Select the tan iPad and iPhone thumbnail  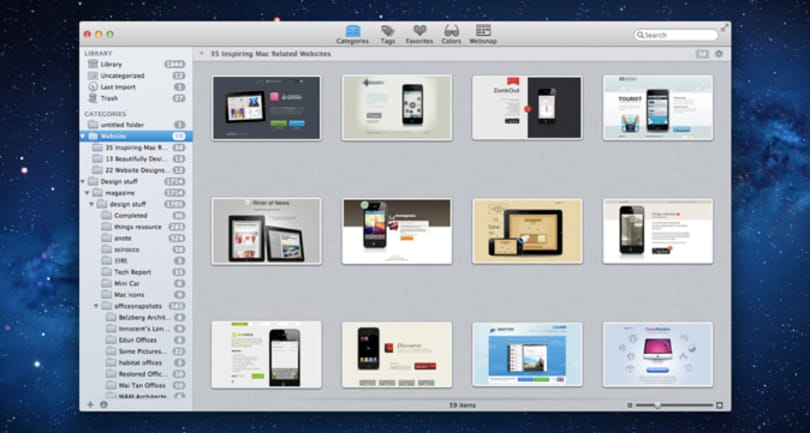tap(527, 231)
